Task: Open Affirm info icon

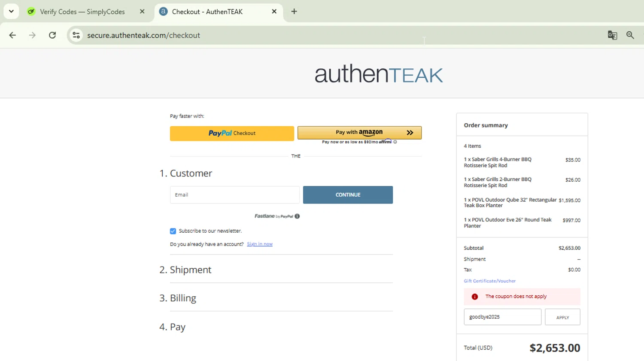Action: coord(395,142)
